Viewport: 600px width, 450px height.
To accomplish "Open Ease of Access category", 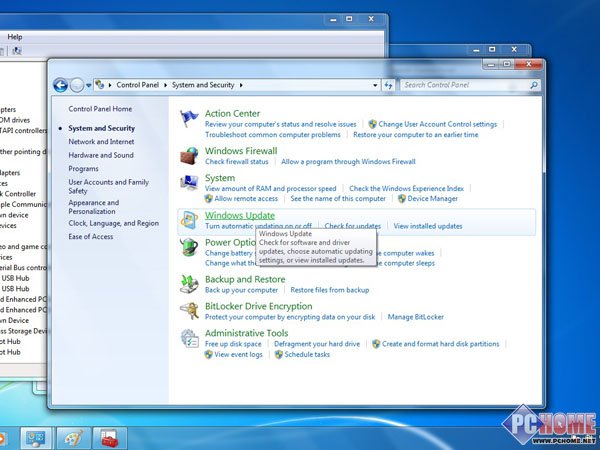I will (x=91, y=236).
